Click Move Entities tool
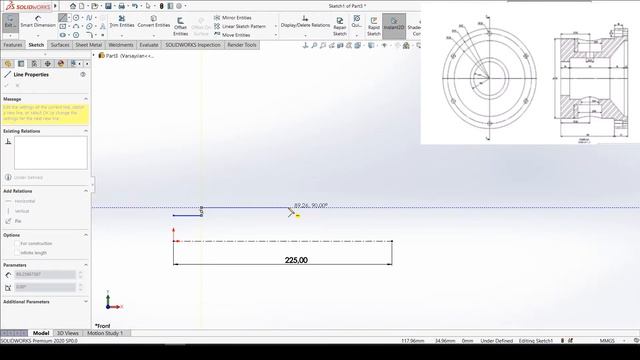Image resolution: width=640 pixels, height=360 pixels. 232,35
